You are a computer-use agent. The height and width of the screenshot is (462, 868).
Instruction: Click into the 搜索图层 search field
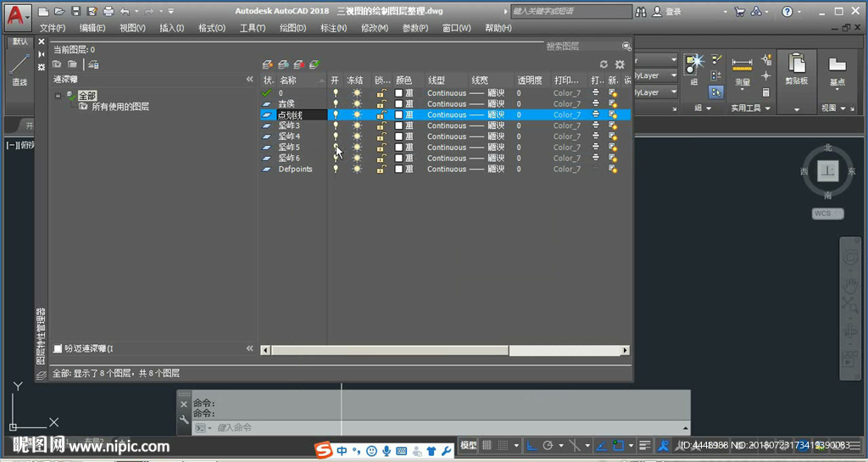click(x=582, y=47)
